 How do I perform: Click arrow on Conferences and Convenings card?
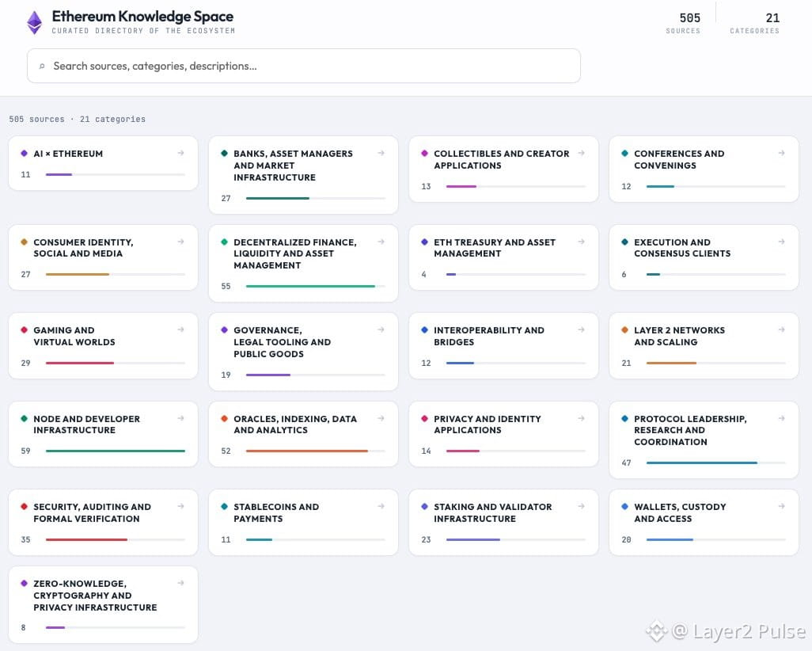tap(781, 153)
